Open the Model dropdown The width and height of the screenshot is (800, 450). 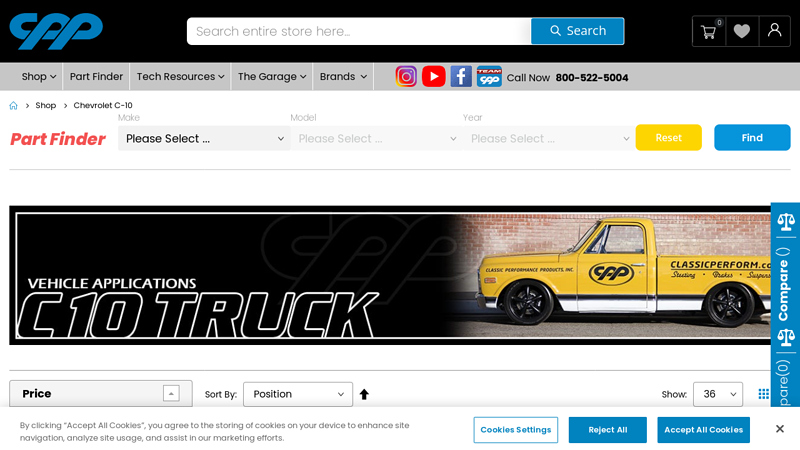pyautogui.click(x=377, y=139)
